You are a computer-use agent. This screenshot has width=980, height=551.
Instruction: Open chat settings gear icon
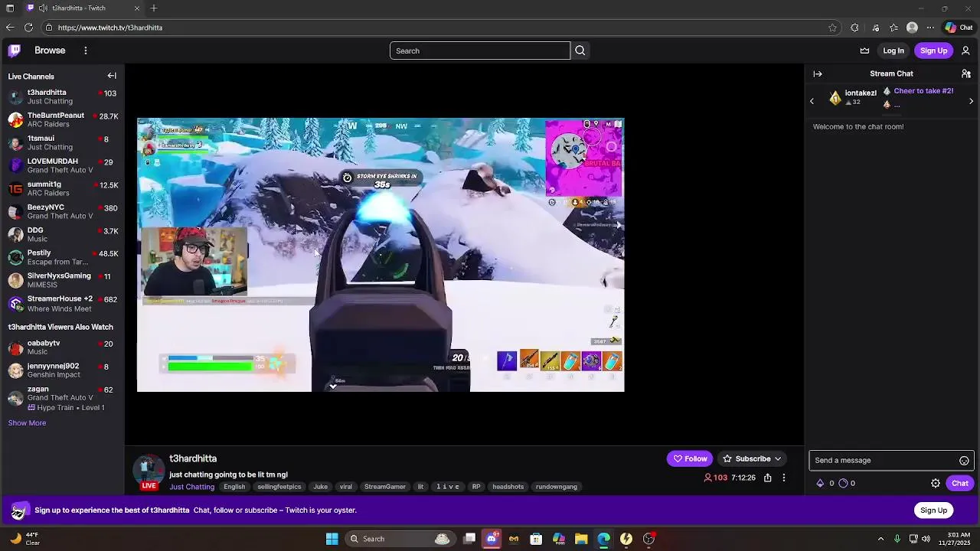936,483
